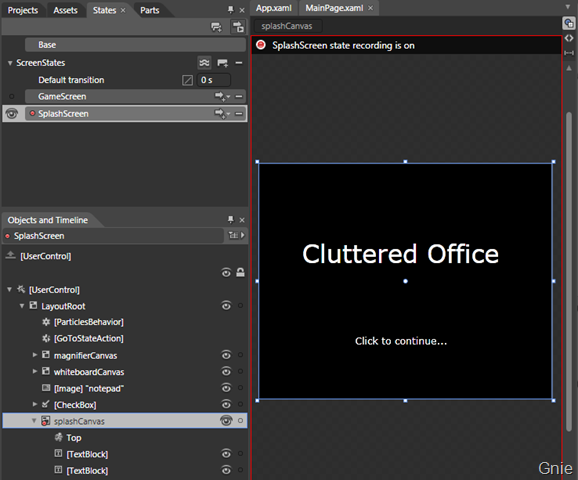Viewport: 578px width, 480px height.
Task: Hide the first [TextBlock] element
Action: pos(226,454)
